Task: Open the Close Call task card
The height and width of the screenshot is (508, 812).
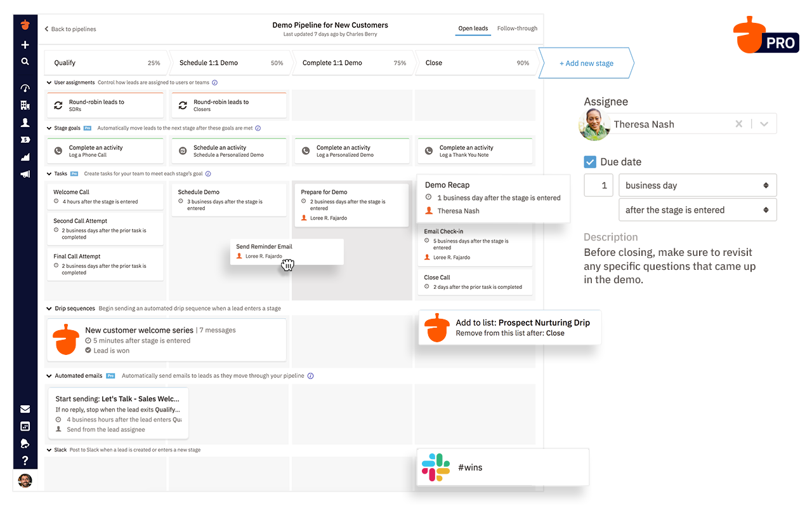Action: coord(475,282)
